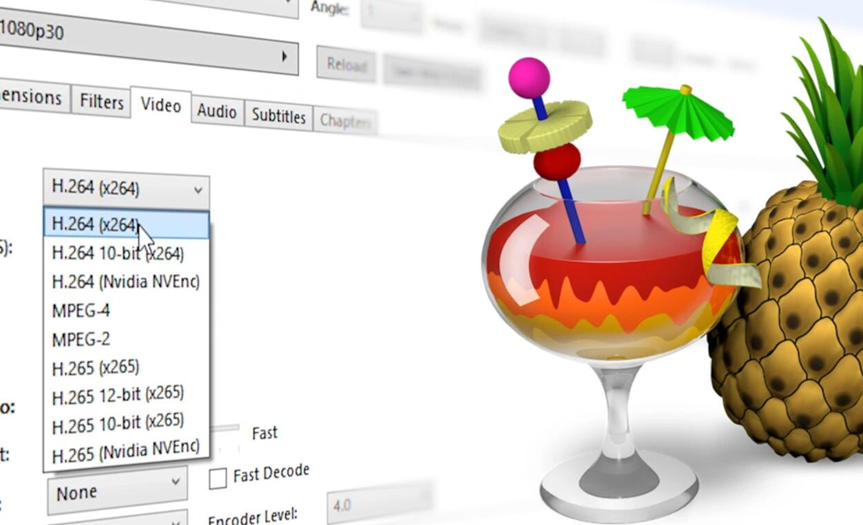
Task: Open the None dropdown
Action: pyautogui.click(x=117, y=490)
